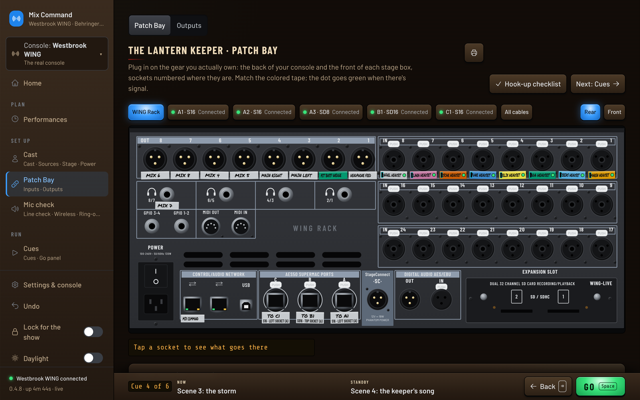Toggle the Daylight mode switch
The image size is (640, 400).
pos(93,358)
